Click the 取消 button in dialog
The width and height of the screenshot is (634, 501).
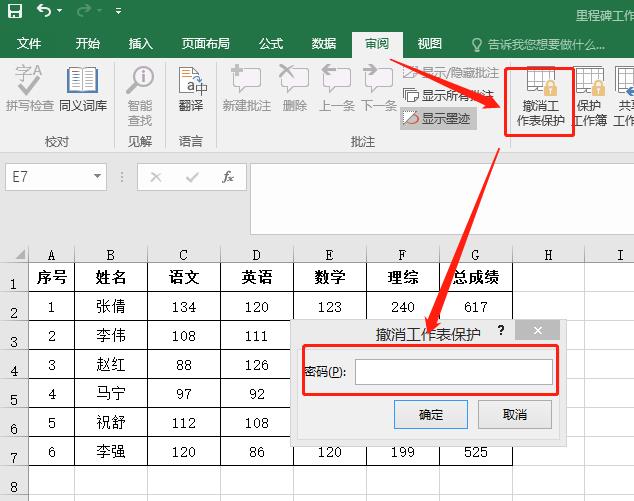pos(515,414)
